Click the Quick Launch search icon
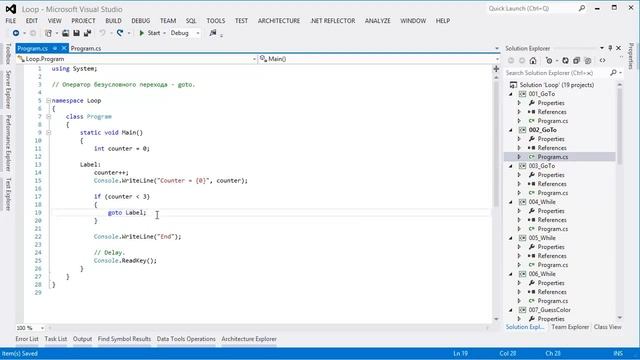Image resolution: width=640 pixels, height=360 pixels. point(582,8)
